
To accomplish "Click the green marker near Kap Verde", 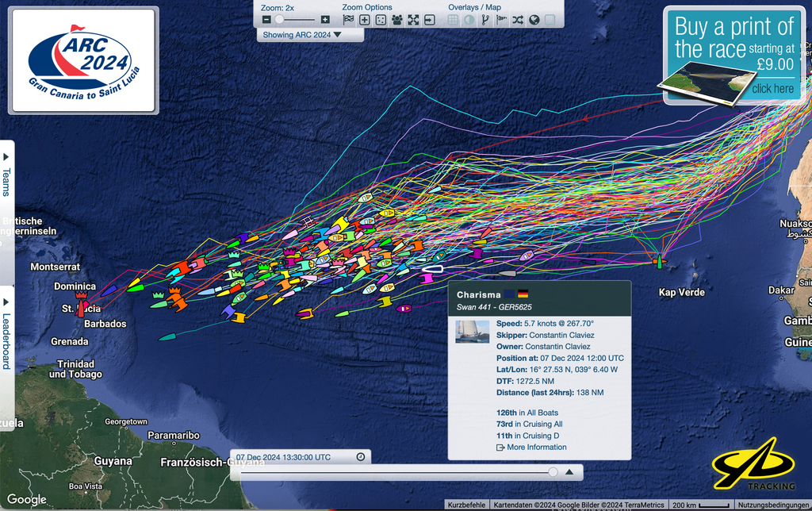I will tap(659, 261).
